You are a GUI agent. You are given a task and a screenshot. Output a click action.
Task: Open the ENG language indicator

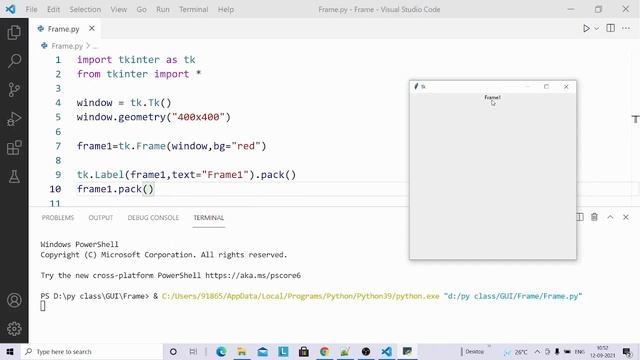(x=579, y=351)
